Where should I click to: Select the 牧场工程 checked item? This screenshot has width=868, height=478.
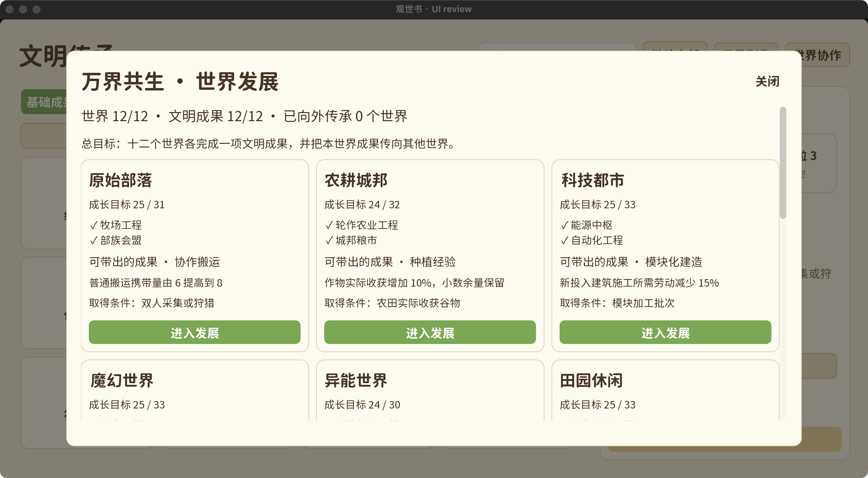point(116,225)
